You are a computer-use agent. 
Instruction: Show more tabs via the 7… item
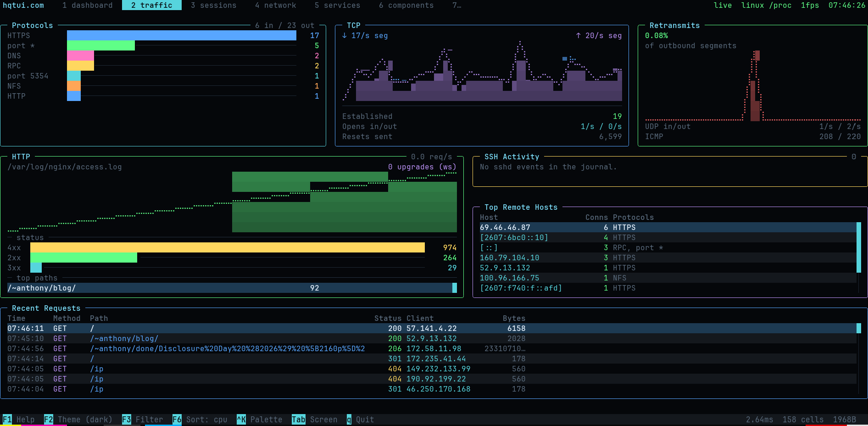click(457, 5)
